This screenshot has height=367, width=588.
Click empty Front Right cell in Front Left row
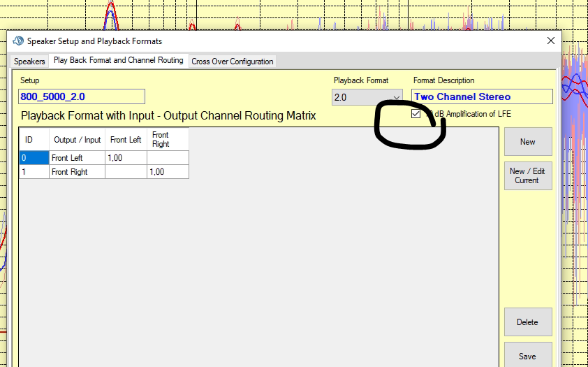[x=168, y=158]
